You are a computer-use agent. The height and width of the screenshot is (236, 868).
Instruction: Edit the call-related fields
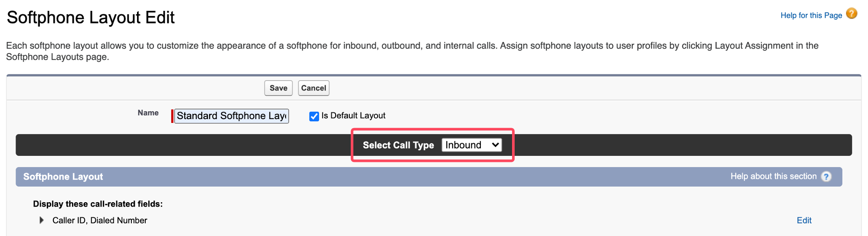(x=804, y=220)
